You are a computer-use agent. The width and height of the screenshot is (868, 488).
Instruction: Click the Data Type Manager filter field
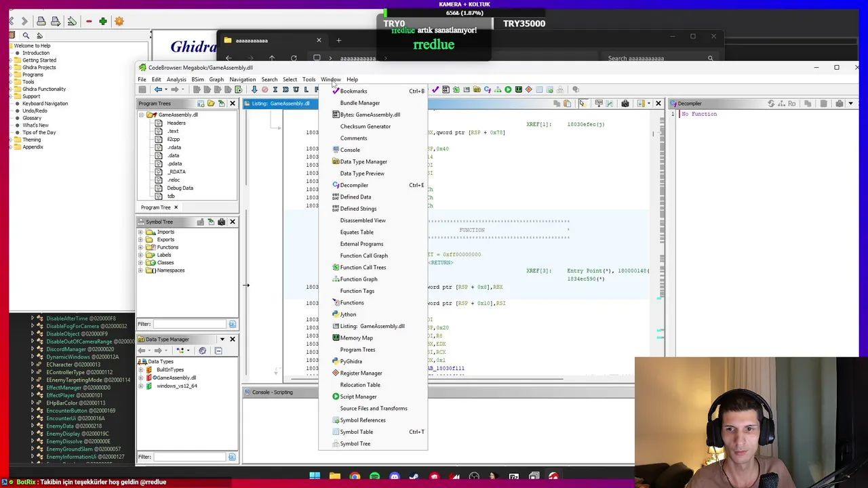point(189,457)
